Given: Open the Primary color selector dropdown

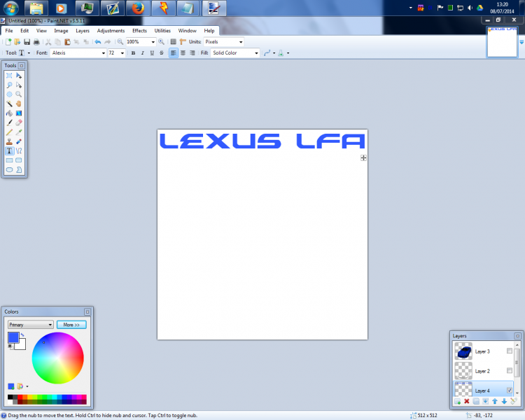Looking at the screenshot, I should point(31,325).
